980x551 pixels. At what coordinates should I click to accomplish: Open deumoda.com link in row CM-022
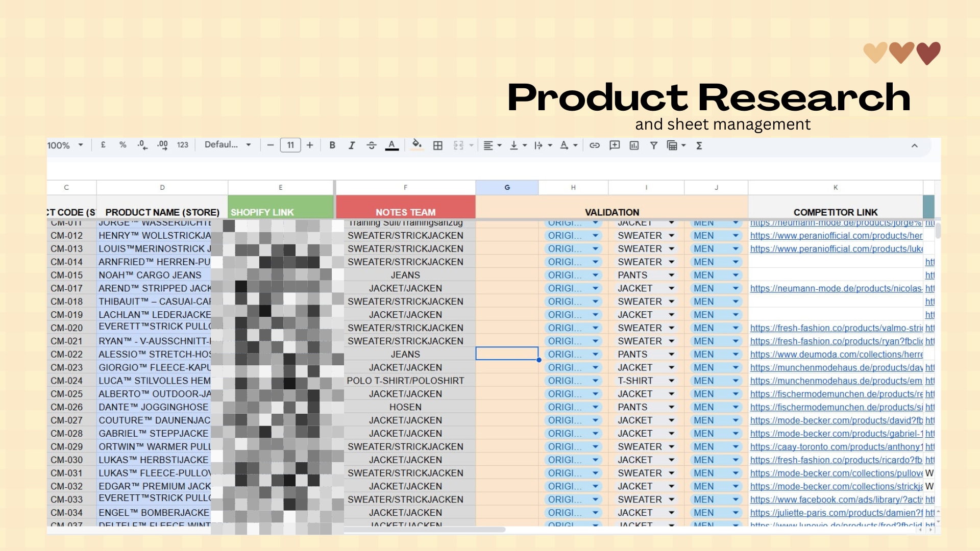tap(836, 355)
